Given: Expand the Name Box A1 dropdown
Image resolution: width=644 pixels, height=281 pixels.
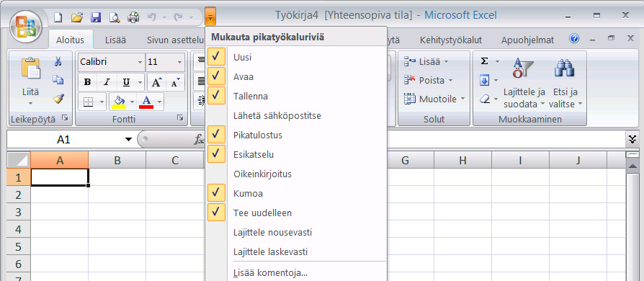Looking at the screenshot, I should [128, 140].
